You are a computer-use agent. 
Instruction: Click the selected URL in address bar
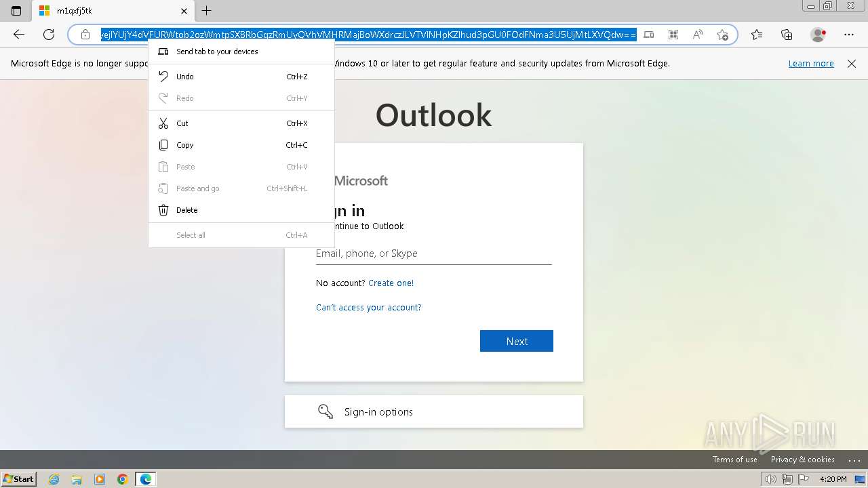[368, 35]
